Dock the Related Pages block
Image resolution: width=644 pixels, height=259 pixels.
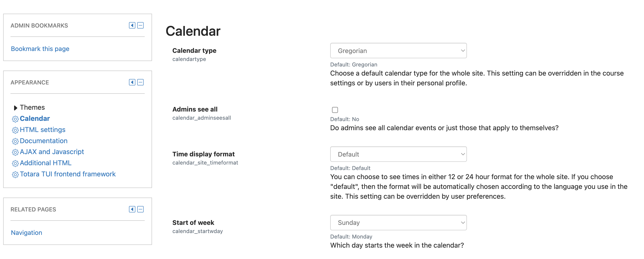[132, 209]
